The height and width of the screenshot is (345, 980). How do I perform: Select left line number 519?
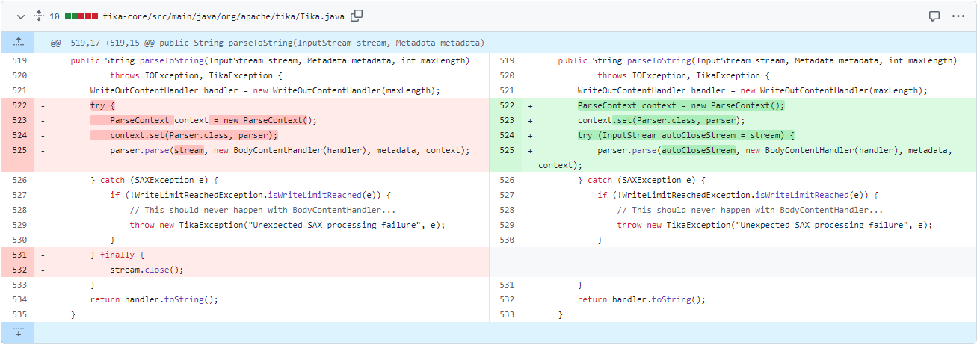coord(19,60)
